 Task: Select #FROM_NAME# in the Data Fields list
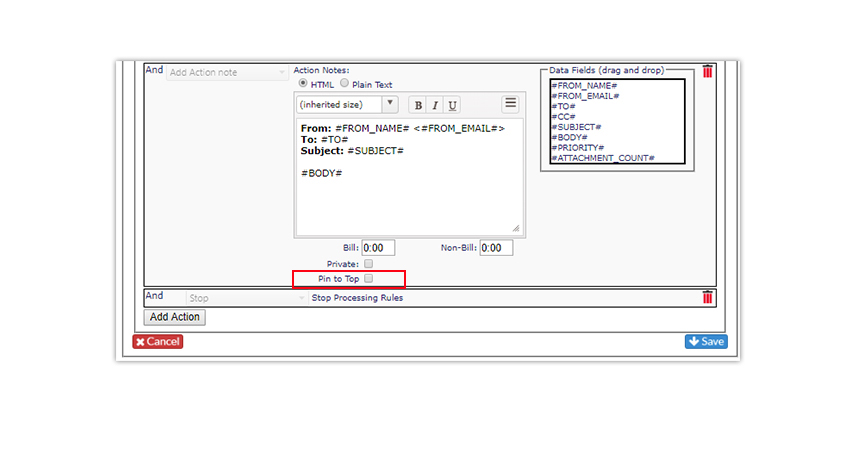pos(584,86)
